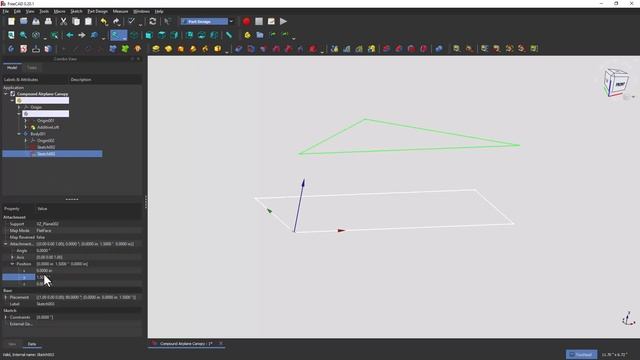Set the Right view cube icon
The width and height of the screenshot is (640, 360).
coord(174,35)
